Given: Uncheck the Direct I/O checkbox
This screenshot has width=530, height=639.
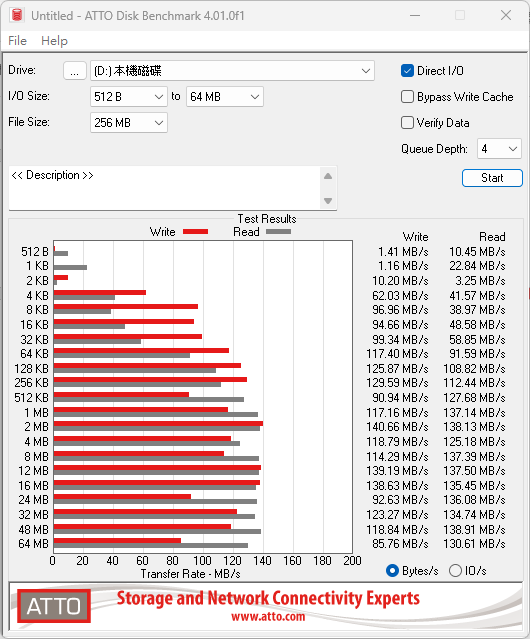Looking at the screenshot, I should (x=407, y=71).
